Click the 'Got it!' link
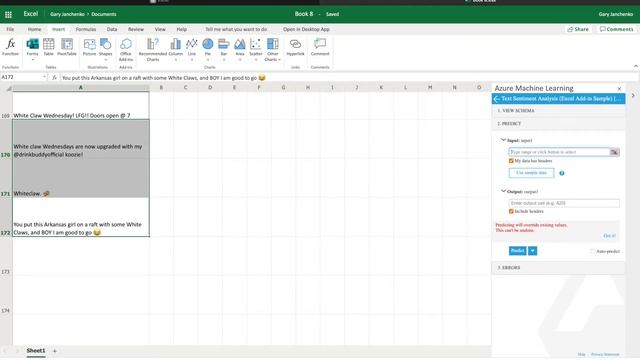 point(609,236)
